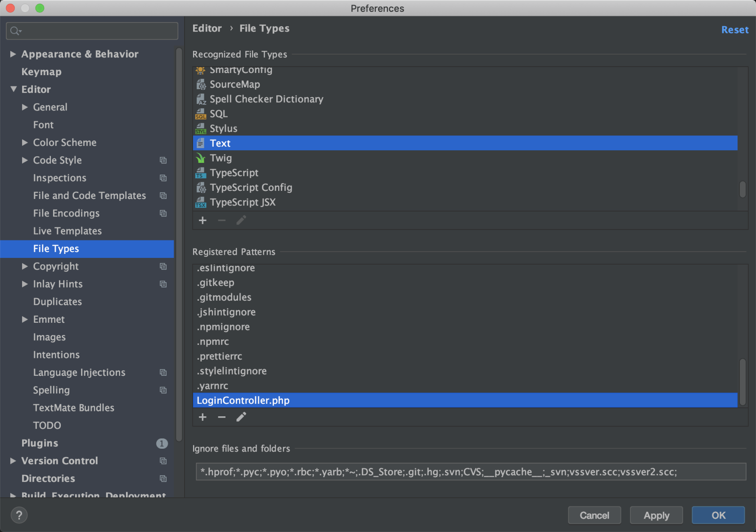This screenshot has width=756, height=532.
Task: Select the Twig file type
Action: (x=221, y=158)
